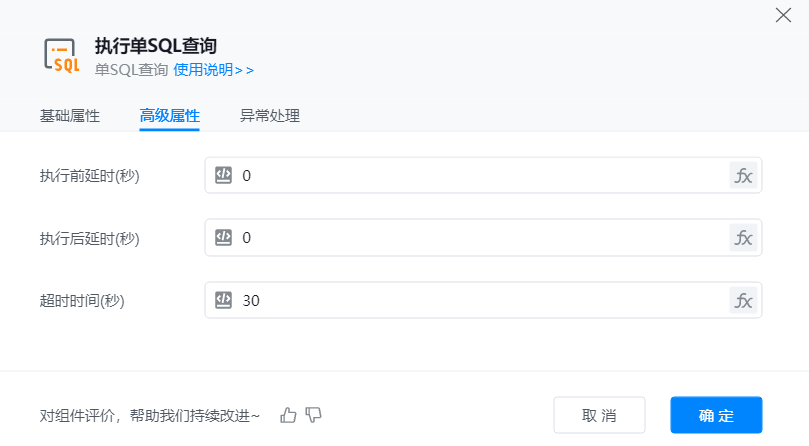
Task: Select the 高级属性 tab
Action: coord(170,116)
